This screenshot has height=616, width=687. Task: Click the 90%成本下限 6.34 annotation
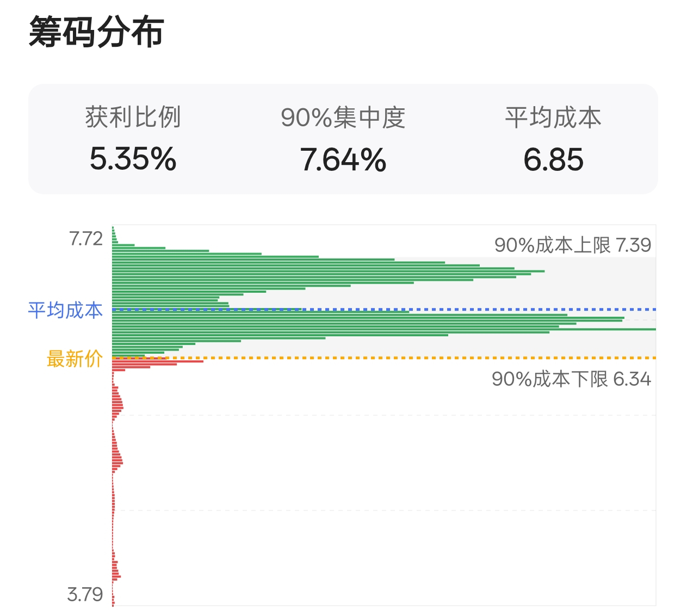(571, 379)
